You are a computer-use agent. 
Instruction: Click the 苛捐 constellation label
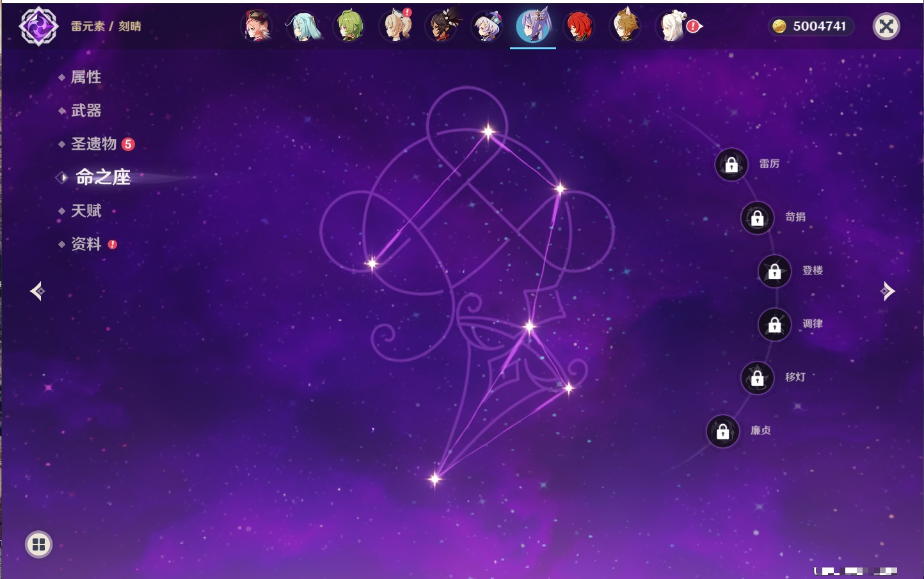(x=795, y=217)
